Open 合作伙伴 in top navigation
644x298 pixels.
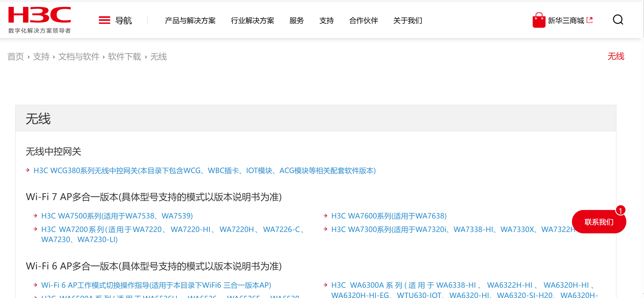363,20
